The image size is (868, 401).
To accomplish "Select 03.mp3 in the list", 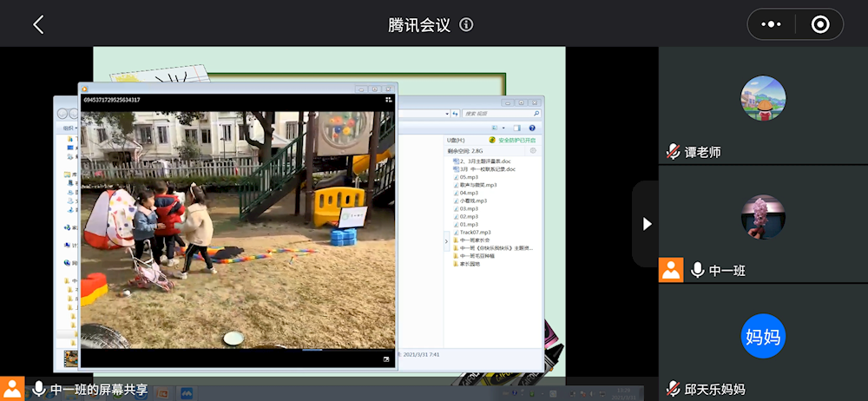I will click(x=465, y=209).
